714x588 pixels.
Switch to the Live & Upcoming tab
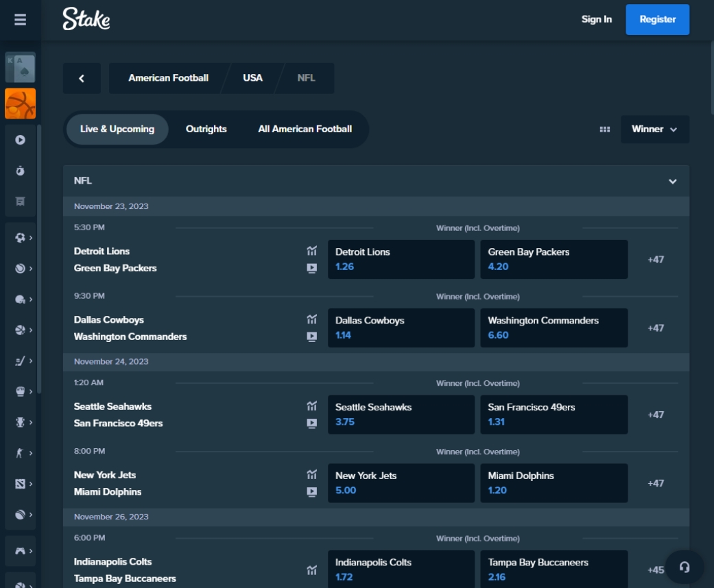pyautogui.click(x=117, y=130)
